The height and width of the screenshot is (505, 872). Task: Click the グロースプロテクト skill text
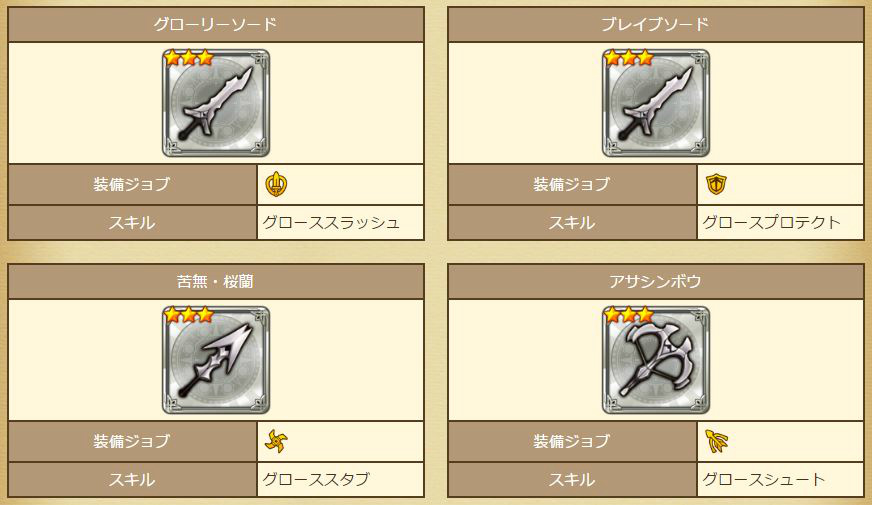[x=771, y=222]
